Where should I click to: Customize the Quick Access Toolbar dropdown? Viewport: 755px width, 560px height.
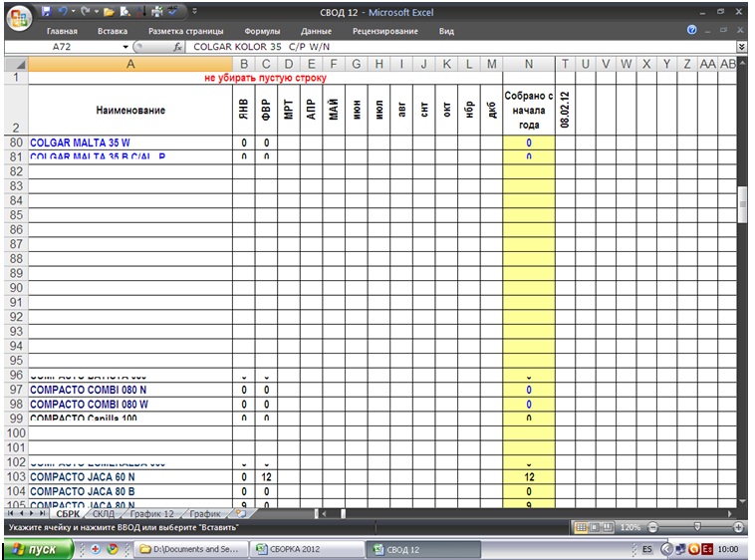point(194,11)
